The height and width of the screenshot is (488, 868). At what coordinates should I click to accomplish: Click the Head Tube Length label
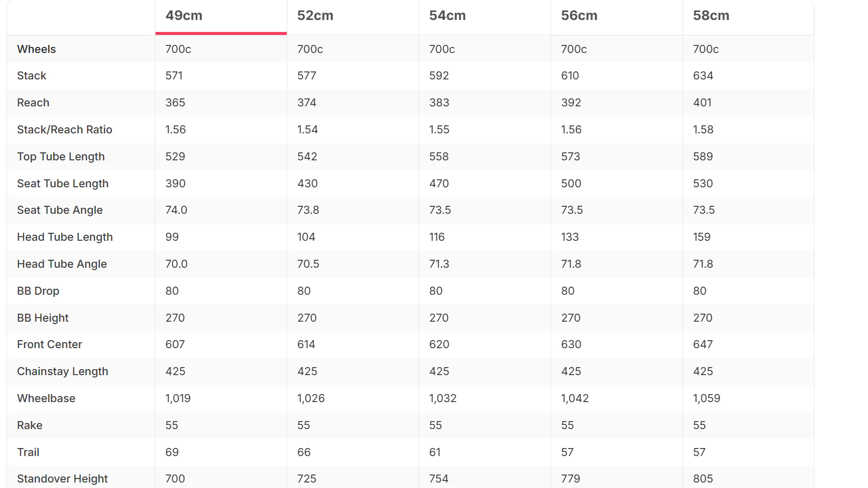pyautogui.click(x=65, y=237)
